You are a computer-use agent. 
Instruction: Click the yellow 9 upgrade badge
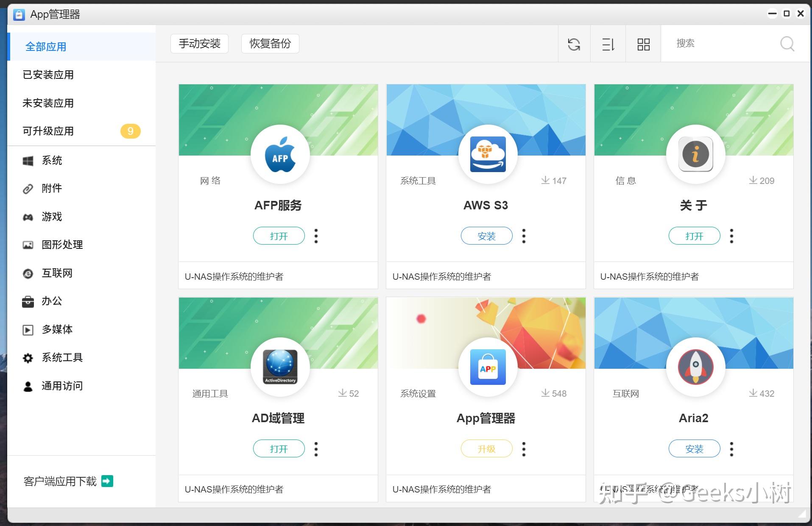(x=131, y=131)
